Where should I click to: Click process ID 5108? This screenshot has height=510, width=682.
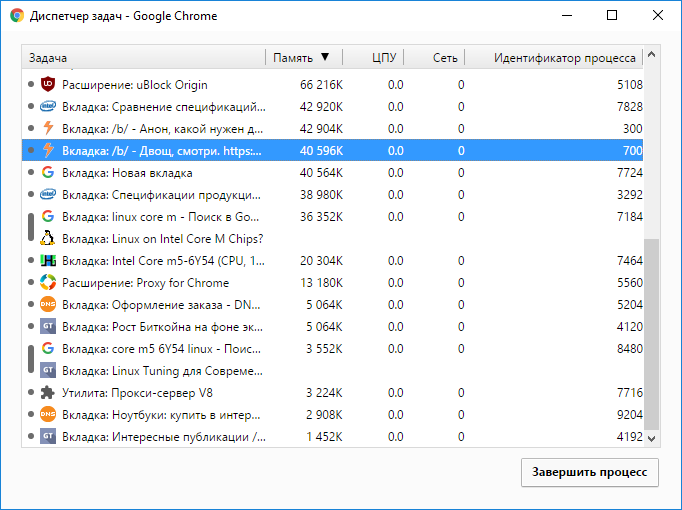[630, 85]
